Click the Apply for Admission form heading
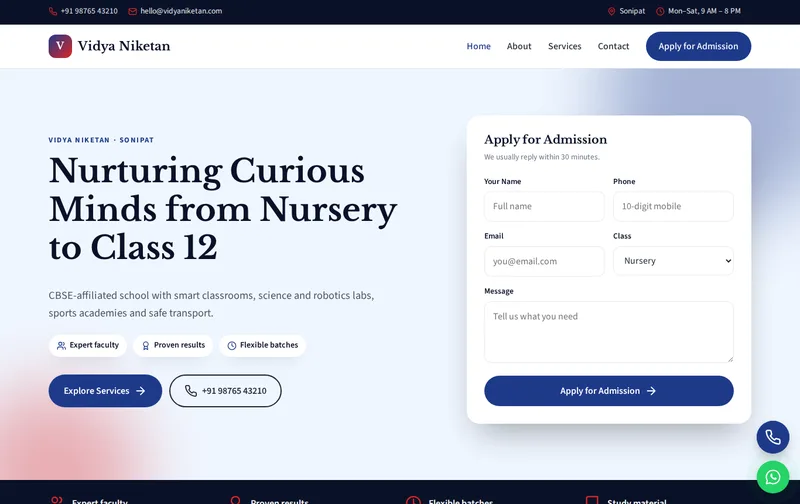 pyautogui.click(x=545, y=139)
